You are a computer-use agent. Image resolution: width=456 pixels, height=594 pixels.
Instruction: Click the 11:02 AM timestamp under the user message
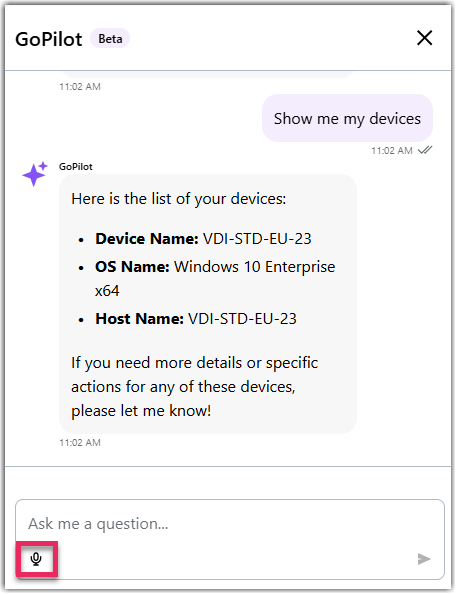pos(392,150)
